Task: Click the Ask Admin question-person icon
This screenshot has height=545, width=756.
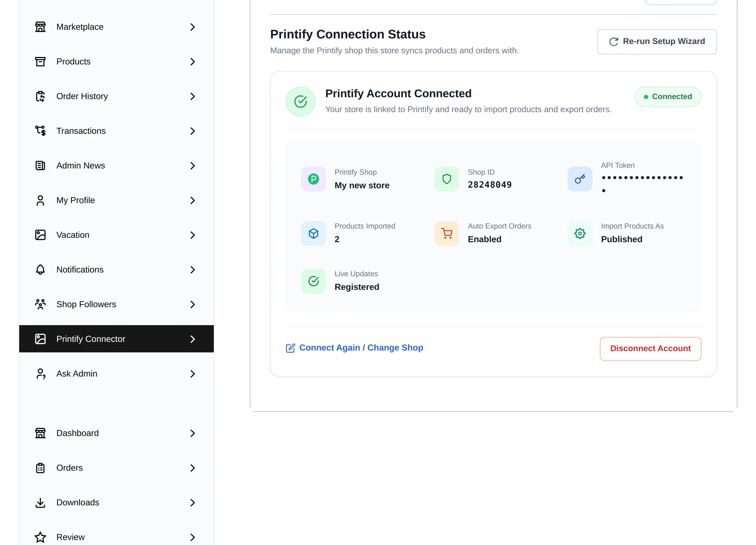Action: (x=40, y=373)
